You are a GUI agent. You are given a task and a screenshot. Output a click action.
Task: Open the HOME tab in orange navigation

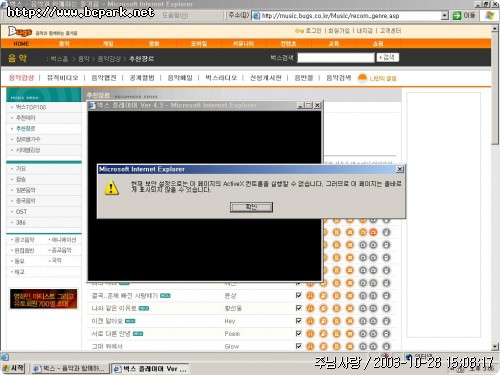tap(21, 44)
